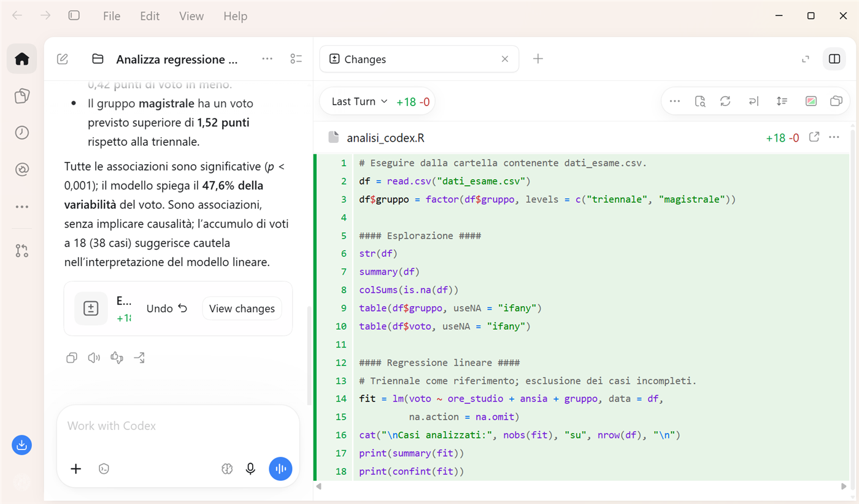Click the folder icon beside the thread title
The height and width of the screenshot is (504, 859).
98,59
